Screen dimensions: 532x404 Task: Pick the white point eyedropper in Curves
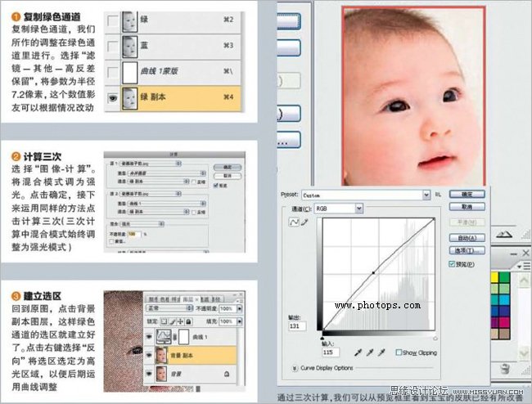point(381,352)
